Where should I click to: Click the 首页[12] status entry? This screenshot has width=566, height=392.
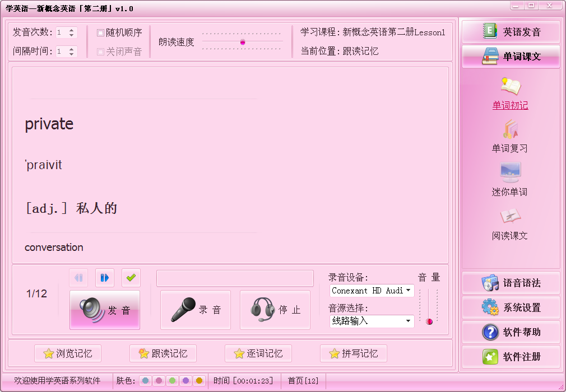303,381
